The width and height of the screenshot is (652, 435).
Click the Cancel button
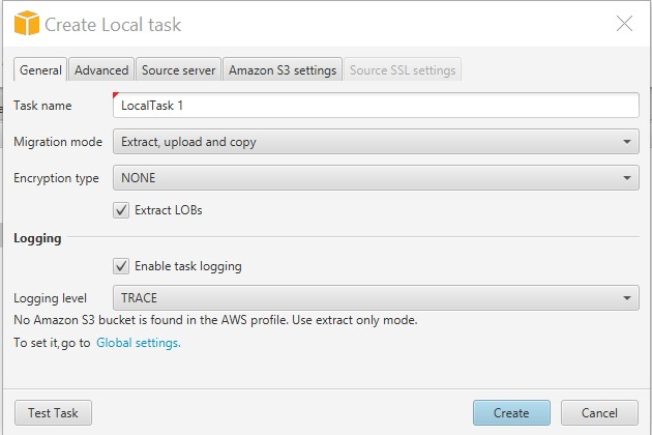pyautogui.click(x=599, y=413)
